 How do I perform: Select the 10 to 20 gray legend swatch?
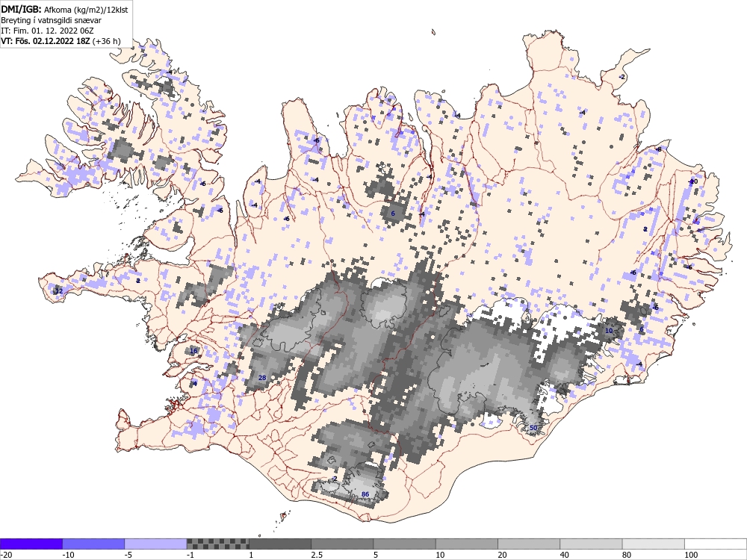pyautogui.click(x=467, y=544)
